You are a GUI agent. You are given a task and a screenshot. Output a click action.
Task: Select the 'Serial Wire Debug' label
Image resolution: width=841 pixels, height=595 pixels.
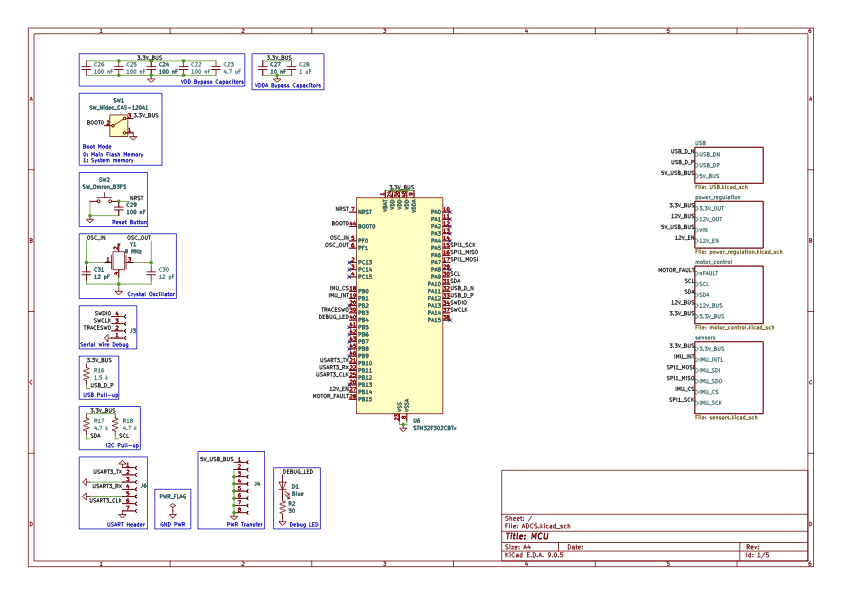[104, 344]
